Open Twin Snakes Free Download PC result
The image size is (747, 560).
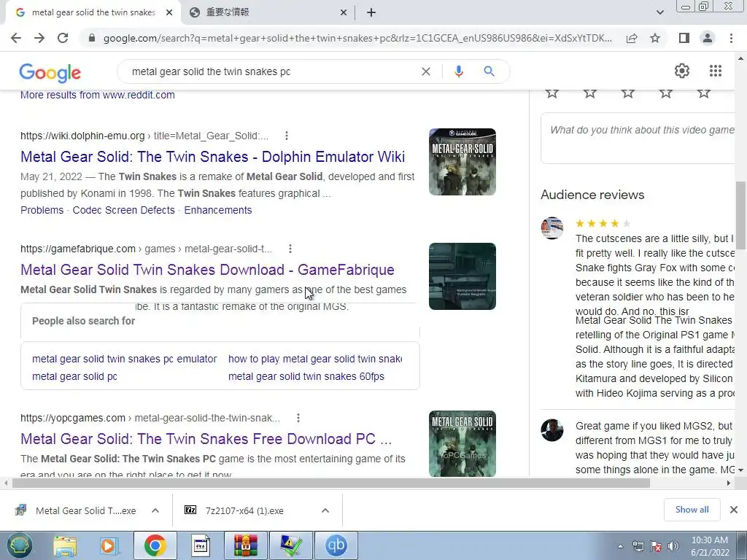[x=206, y=438]
